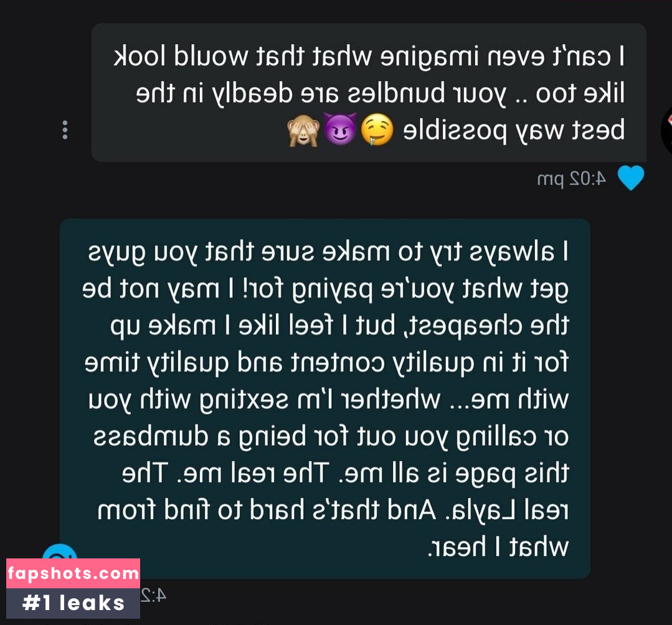This screenshot has width=672, height=625.
Task: Click the "#1 leaks" label
Action: pyautogui.click(x=73, y=603)
